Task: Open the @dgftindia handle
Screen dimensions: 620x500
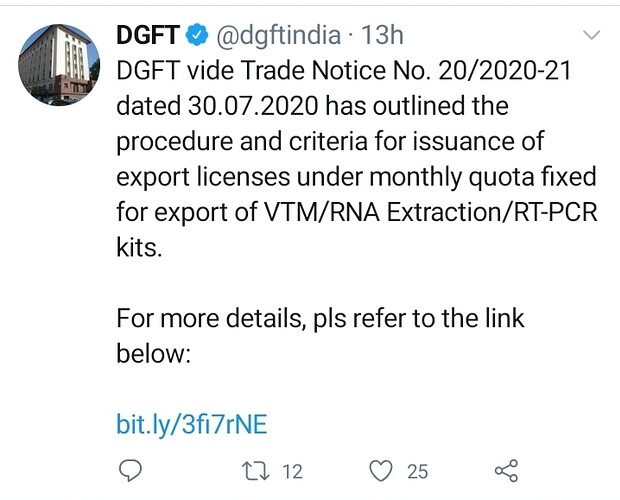Action: coord(278,36)
